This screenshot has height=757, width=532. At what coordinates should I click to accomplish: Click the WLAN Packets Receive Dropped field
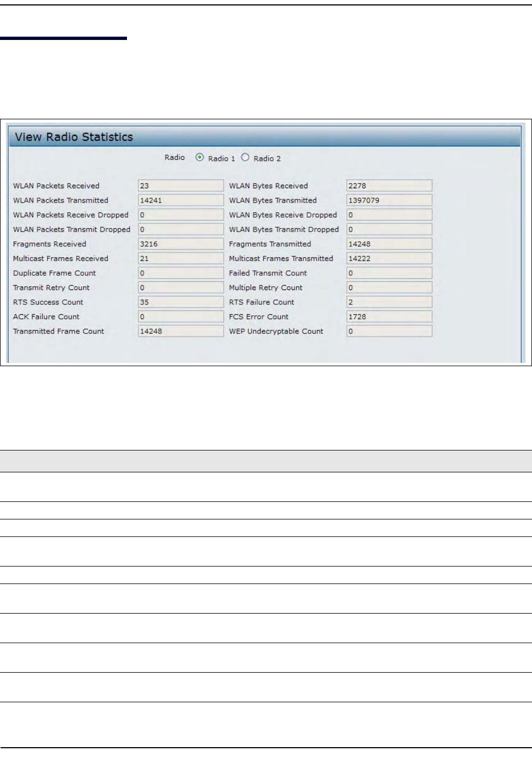coord(181,215)
